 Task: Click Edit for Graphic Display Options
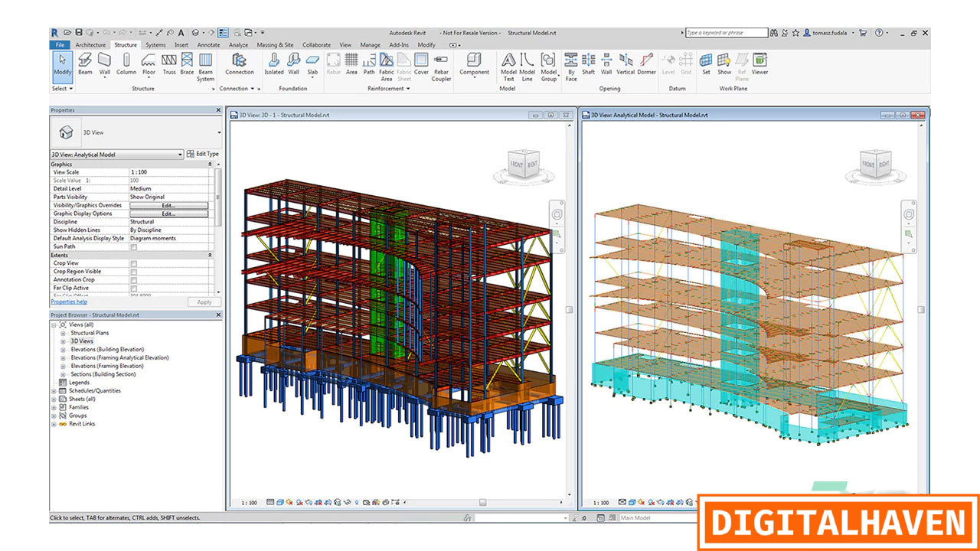(x=168, y=214)
